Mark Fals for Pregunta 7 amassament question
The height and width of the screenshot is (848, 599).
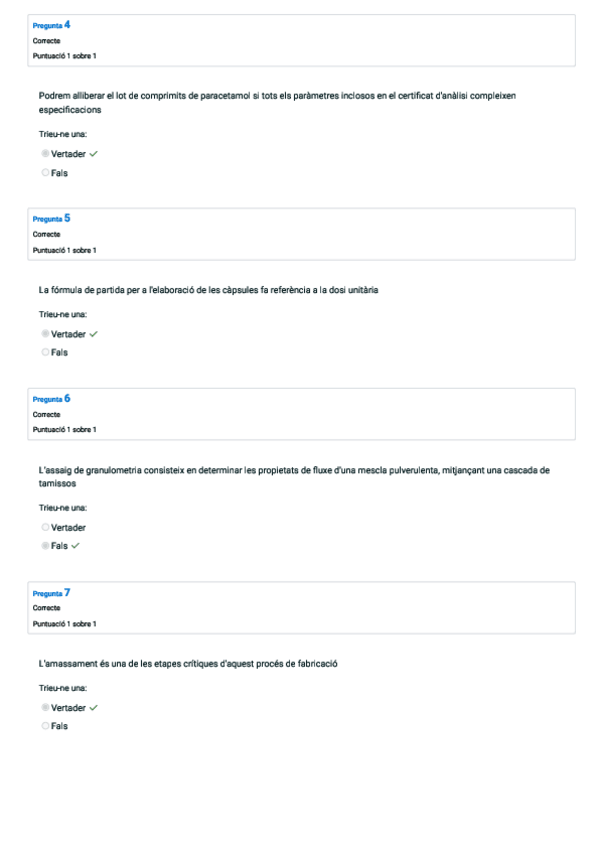click(x=45, y=726)
